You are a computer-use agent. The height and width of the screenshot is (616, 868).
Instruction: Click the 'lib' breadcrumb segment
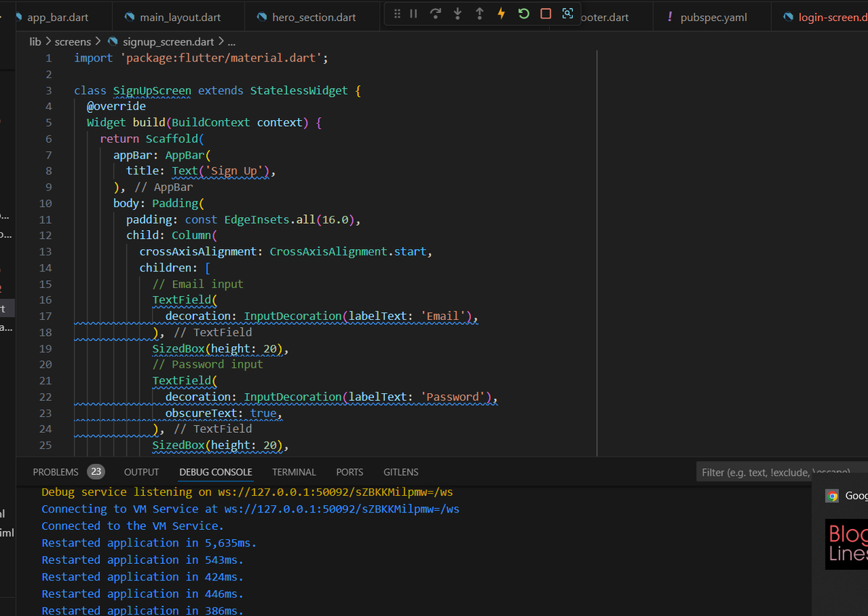click(35, 42)
